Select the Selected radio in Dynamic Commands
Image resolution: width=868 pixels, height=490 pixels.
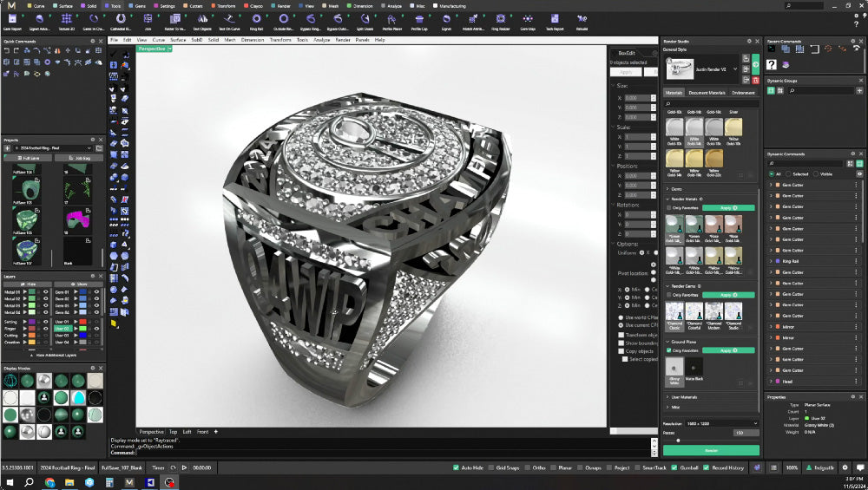[788, 173]
